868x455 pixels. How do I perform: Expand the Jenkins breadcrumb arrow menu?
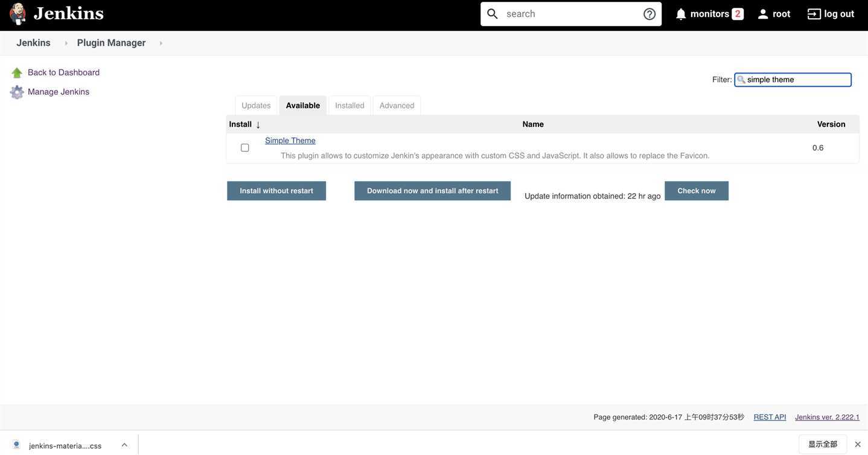[x=66, y=43]
